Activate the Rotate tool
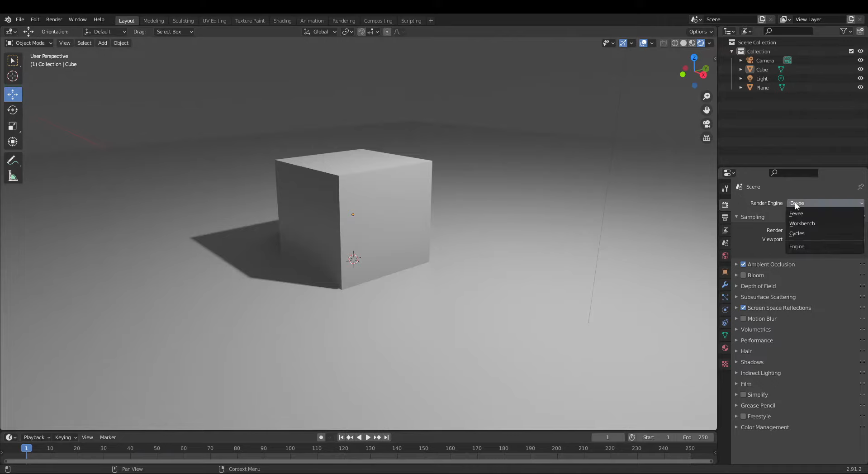The image size is (868, 474). pyautogui.click(x=13, y=110)
